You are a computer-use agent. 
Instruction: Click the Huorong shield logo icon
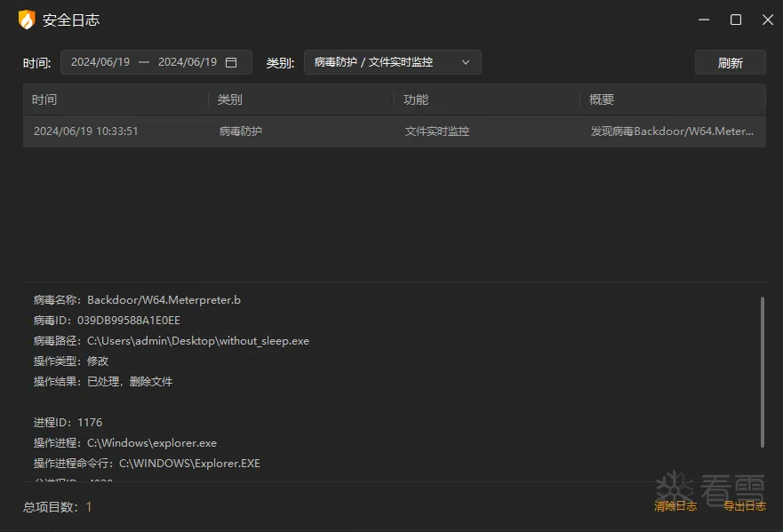(27, 20)
